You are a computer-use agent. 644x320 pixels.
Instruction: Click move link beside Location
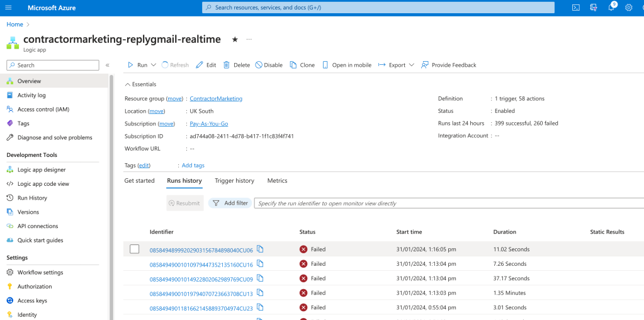[156, 111]
